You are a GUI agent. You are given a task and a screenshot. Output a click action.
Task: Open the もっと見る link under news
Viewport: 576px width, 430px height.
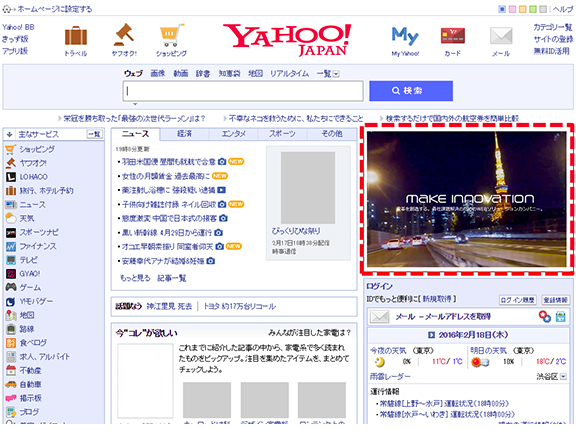click(135, 278)
